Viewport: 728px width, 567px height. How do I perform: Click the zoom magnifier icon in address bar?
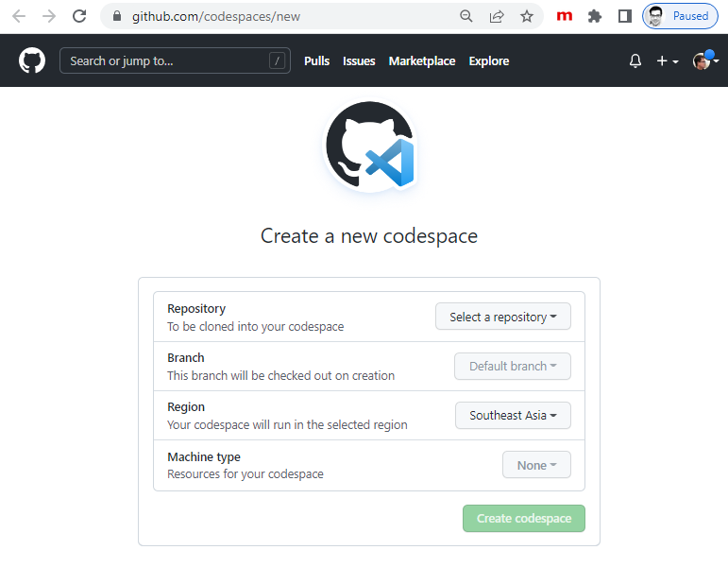(466, 16)
